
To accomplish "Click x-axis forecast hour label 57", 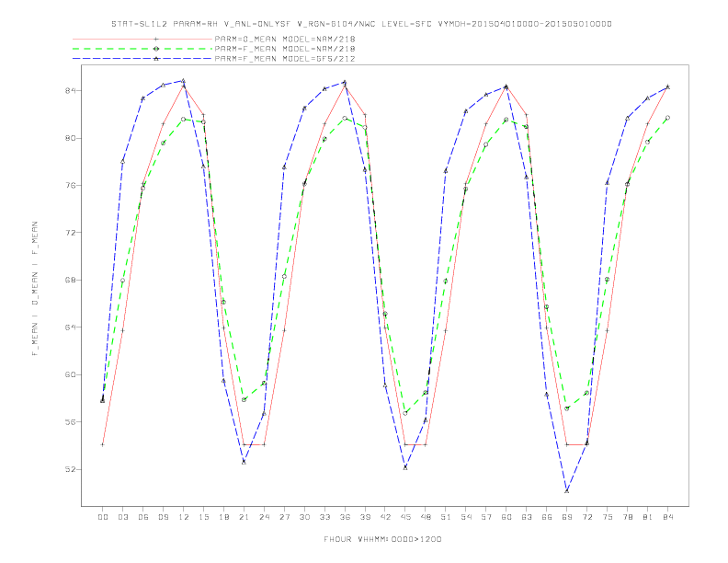I will coord(486,517).
